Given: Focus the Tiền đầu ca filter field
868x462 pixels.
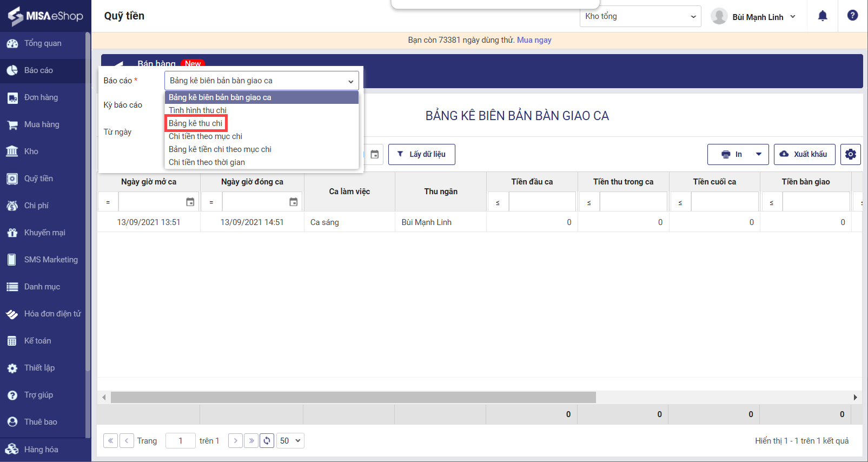Looking at the screenshot, I should pos(542,202).
